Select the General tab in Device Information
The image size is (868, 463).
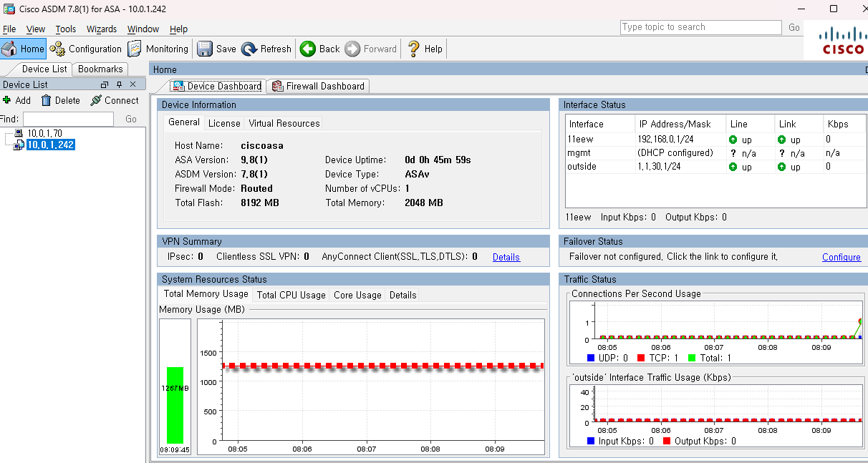pyautogui.click(x=184, y=122)
